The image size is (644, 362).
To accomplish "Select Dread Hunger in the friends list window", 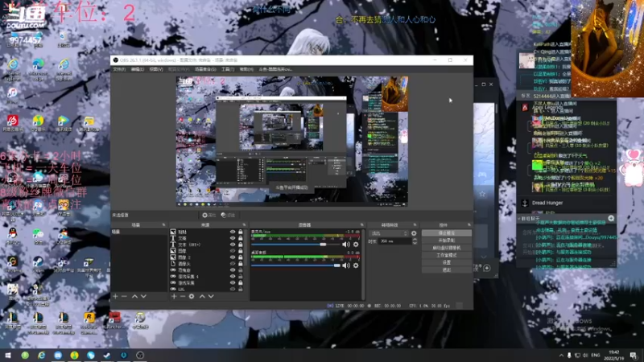I will tap(547, 203).
